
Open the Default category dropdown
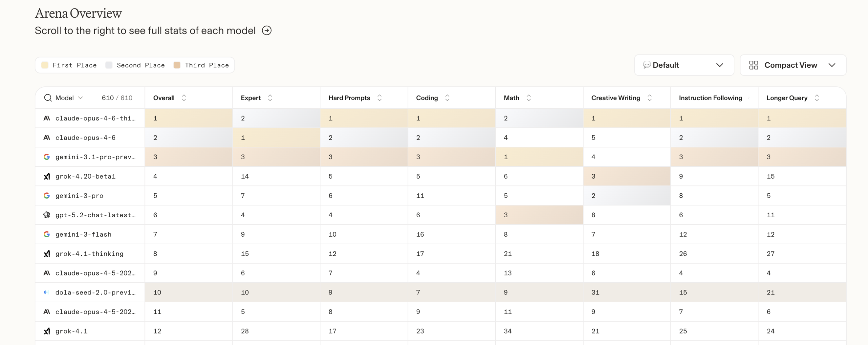(x=684, y=65)
